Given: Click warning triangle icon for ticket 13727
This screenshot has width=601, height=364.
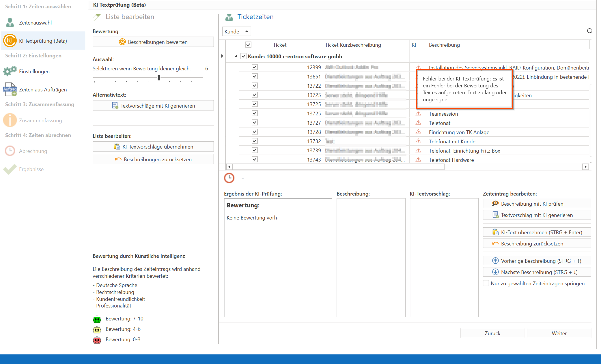Looking at the screenshot, I should pos(418,123).
